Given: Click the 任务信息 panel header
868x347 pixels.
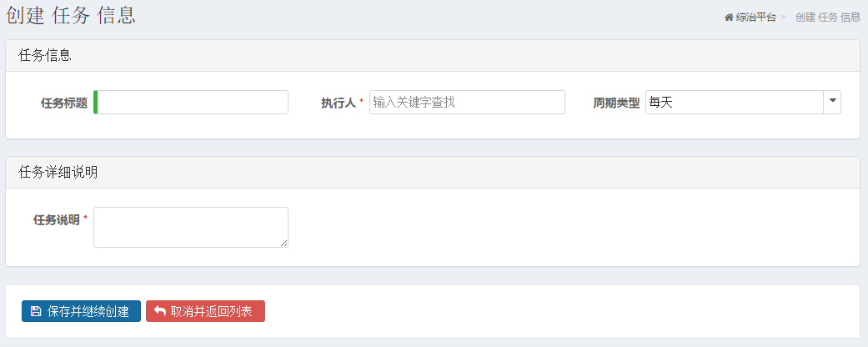Looking at the screenshot, I should 433,55.
